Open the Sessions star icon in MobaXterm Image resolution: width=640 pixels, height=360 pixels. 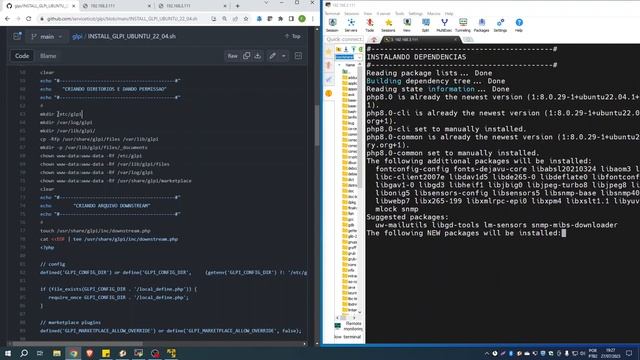[388, 25]
